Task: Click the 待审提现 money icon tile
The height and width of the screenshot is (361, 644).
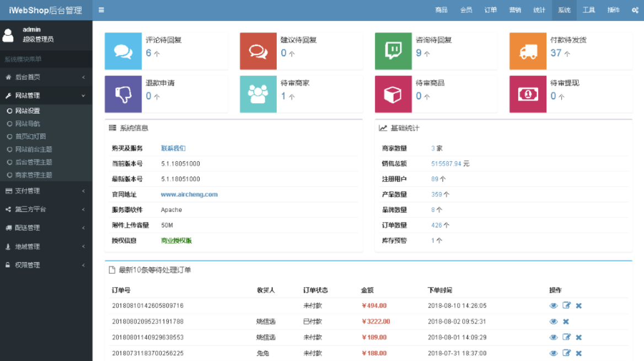Action: (528, 94)
